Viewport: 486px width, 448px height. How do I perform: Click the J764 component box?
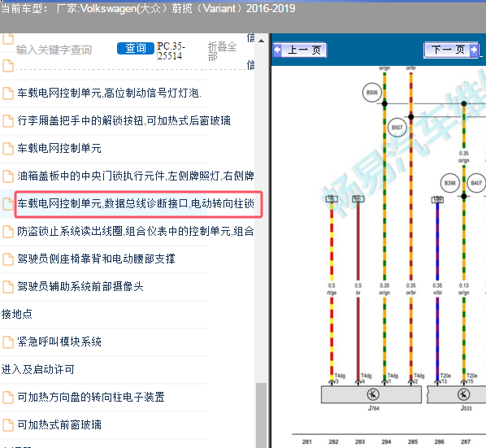371,394
